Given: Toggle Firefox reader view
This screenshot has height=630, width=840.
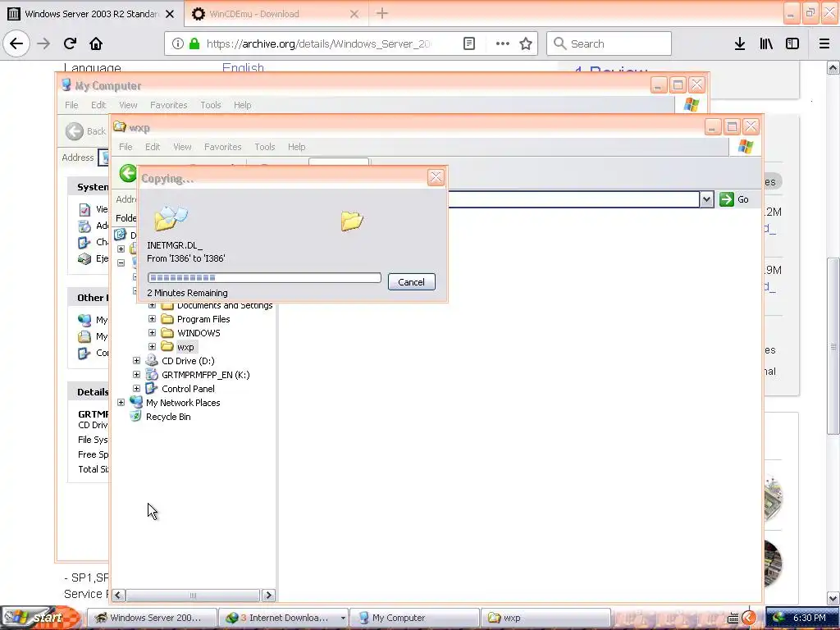Looking at the screenshot, I should [x=469, y=43].
